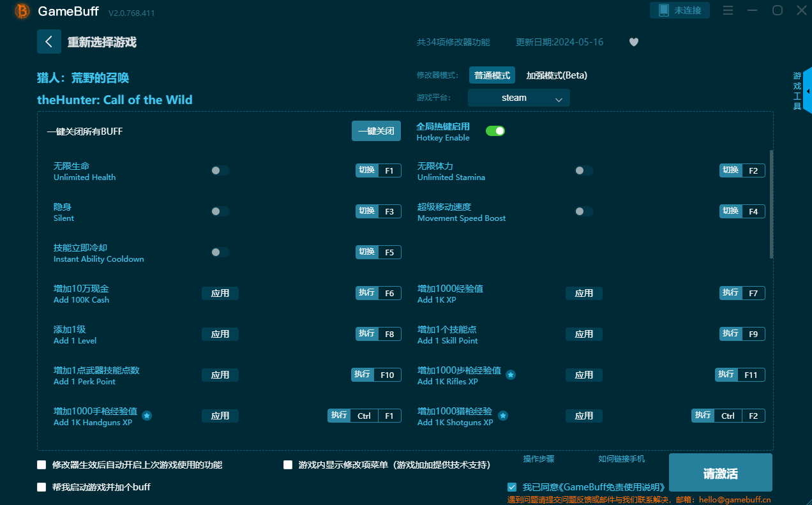The image size is (812, 505).
Task: Check 修改器生效后自动开启上次游戏使用的功能 box
Action: [41, 465]
